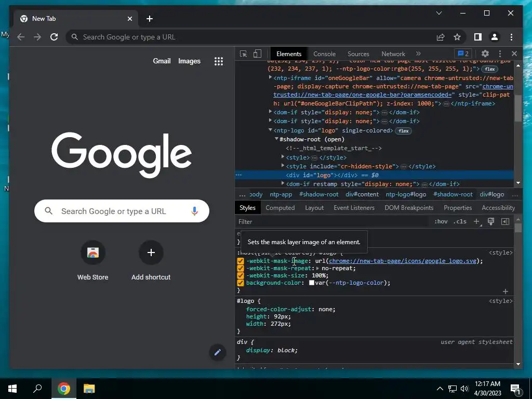Toggle the device toolbar in DevTools
Image resolution: width=532 pixels, height=399 pixels.
click(x=257, y=54)
